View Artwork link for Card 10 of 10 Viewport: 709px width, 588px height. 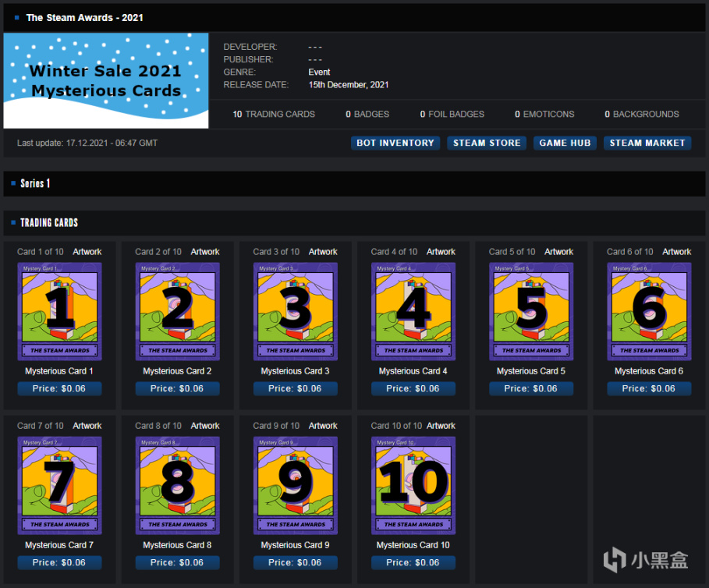coord(441,426)
